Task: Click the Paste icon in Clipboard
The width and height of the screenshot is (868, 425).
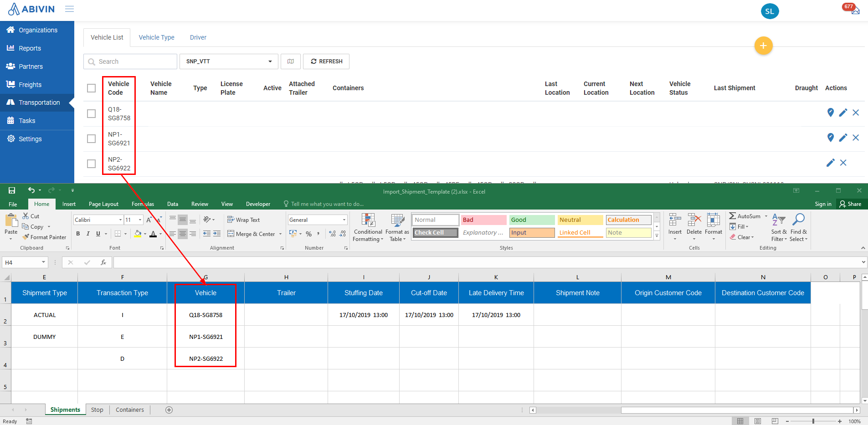Action: (x=11, y=220)
